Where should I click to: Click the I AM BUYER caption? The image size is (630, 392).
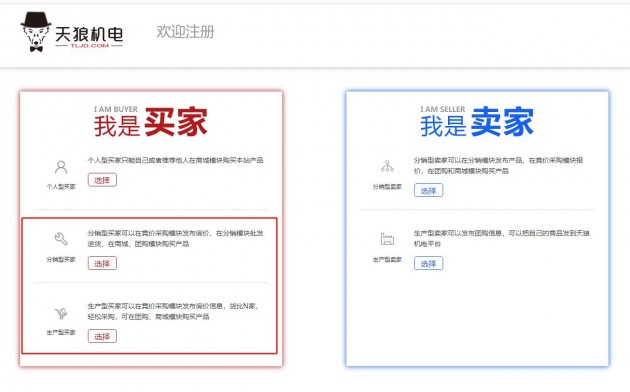click(x=116, y=109)
